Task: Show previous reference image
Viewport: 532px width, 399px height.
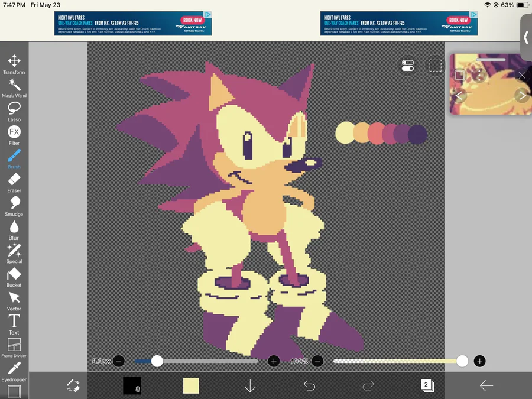Action: coord(459,96)
